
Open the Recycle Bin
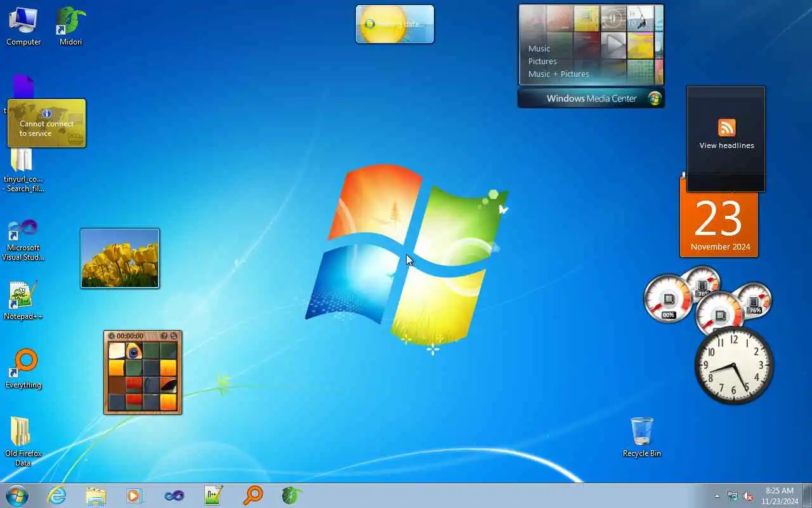click(641, 437)
